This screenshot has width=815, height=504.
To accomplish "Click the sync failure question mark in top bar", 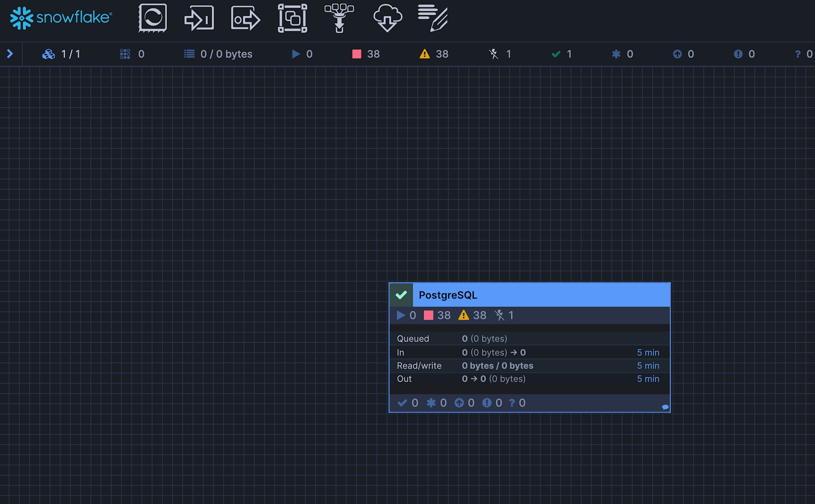I will pos(798,54).
